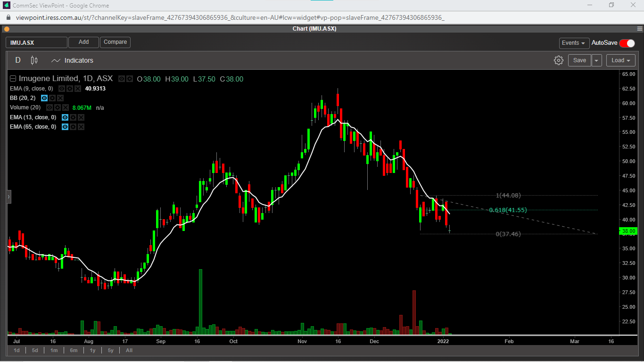Remove the Volume (20) indicator
The height and width of the screenshot is (362, 644).
tap(66, 107)
